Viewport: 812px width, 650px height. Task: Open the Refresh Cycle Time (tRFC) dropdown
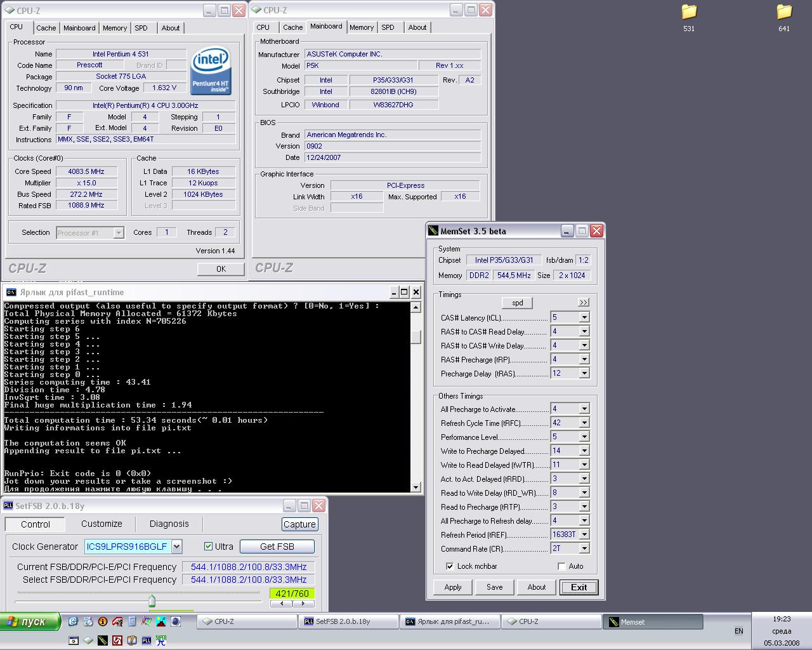pos(584,423)
